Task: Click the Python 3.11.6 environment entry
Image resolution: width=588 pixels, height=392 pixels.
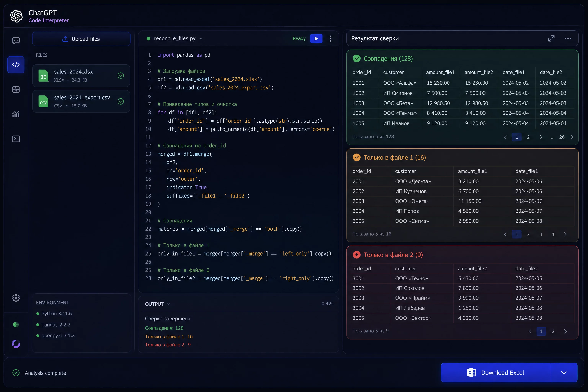Action: [54, 314]
